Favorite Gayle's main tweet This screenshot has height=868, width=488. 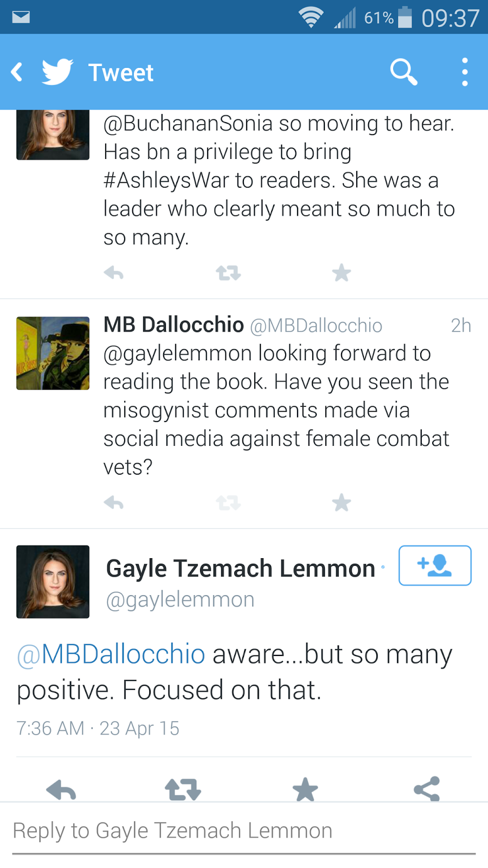click(x=305, y=790)
